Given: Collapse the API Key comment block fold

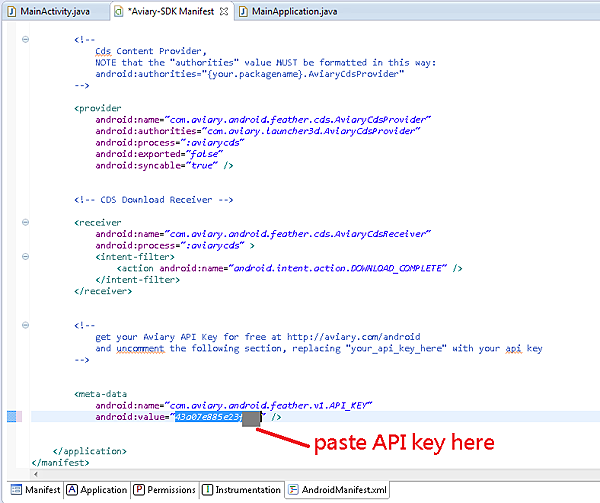Looking at the screenshot, I should [x=25, y=325].
